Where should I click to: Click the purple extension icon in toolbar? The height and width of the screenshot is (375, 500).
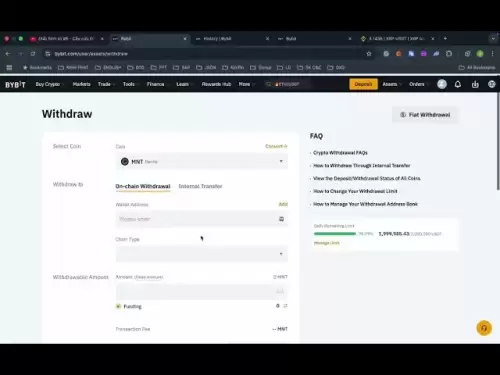tap(424, 54)
